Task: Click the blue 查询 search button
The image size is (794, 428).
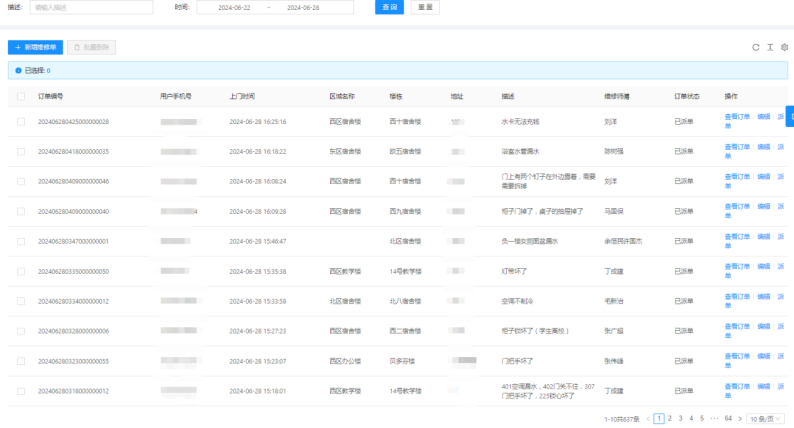Action: click(389, 7)
